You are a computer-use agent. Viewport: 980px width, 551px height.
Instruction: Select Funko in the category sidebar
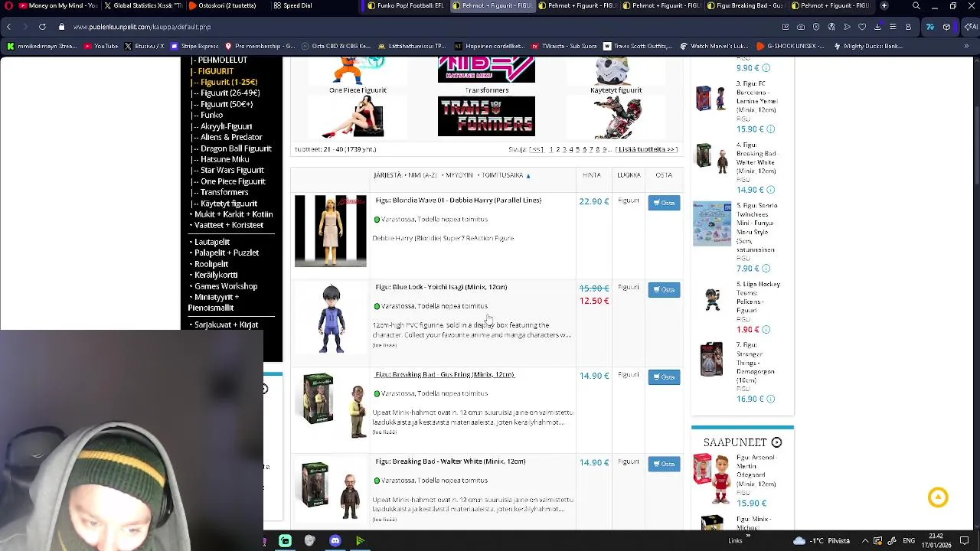coord(211,115)
